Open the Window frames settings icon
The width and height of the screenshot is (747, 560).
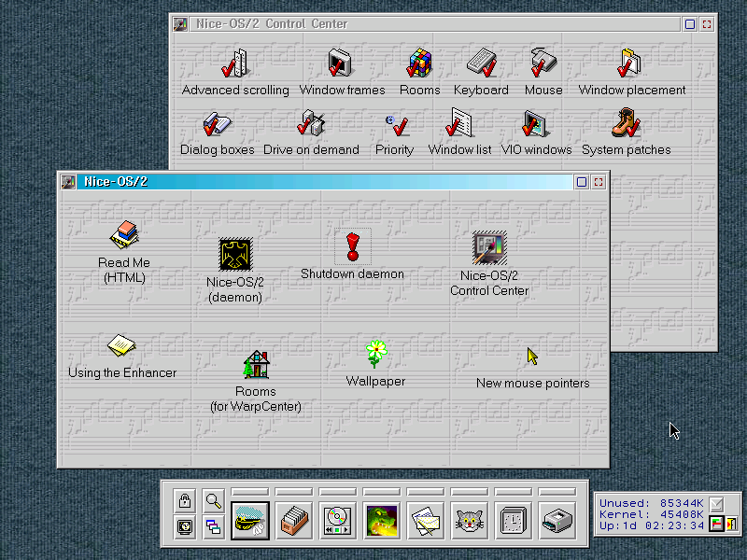point(340,63)
